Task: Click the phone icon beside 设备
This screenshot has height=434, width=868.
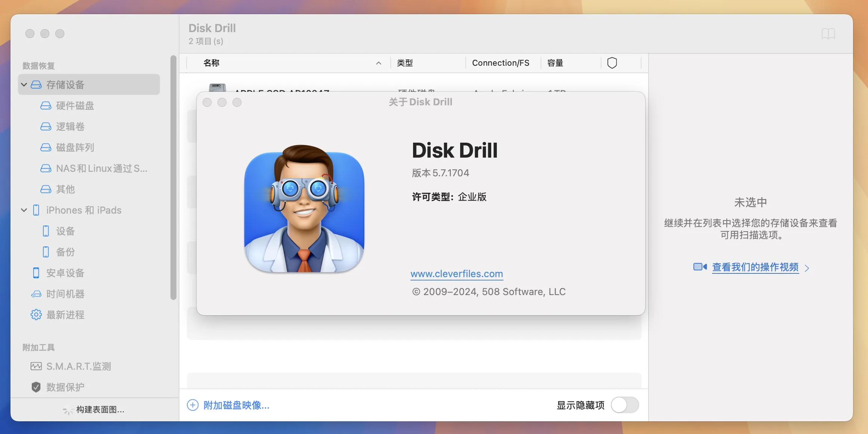Action: (46, 231)
